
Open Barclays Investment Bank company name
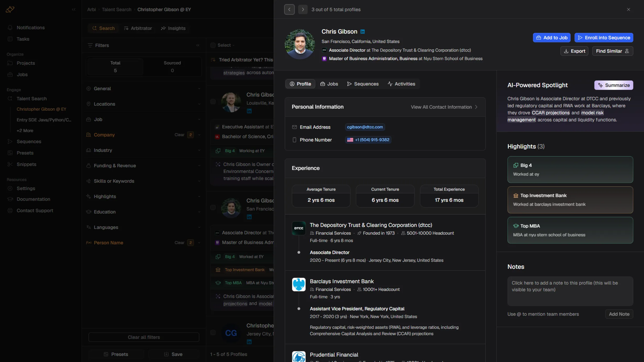pyautogui.click(x=342, y=282)
